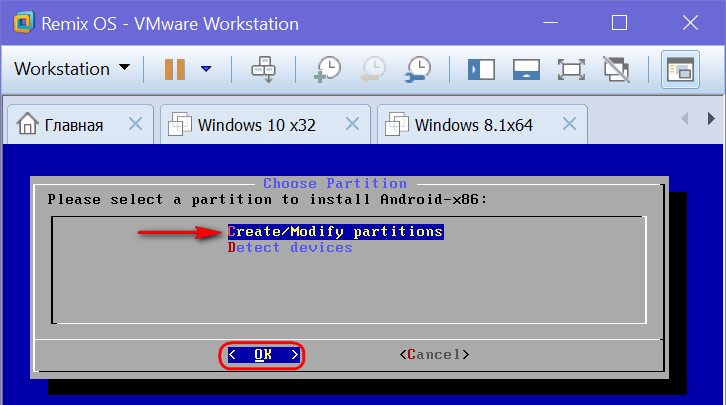
Task: Close the VMware Workstation window
Action: [x=690, y=23]
